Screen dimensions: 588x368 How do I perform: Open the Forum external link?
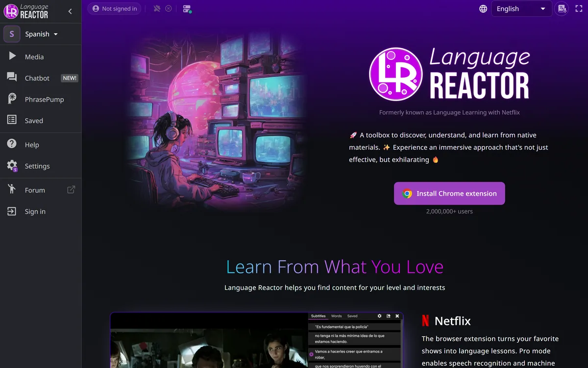point(41,190)
